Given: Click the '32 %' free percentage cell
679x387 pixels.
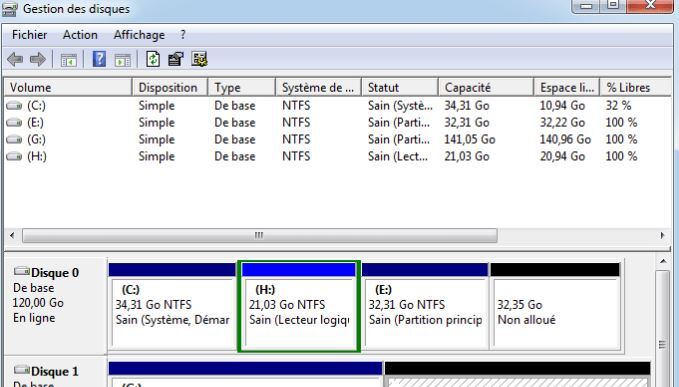Looking at the screenshot, I should 618,106.
